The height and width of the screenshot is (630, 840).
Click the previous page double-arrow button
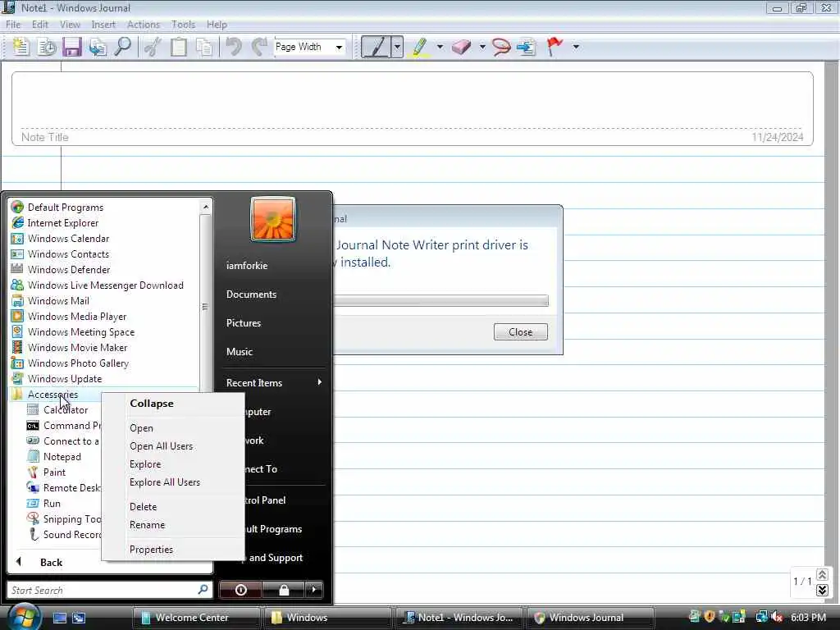point(822,575)
